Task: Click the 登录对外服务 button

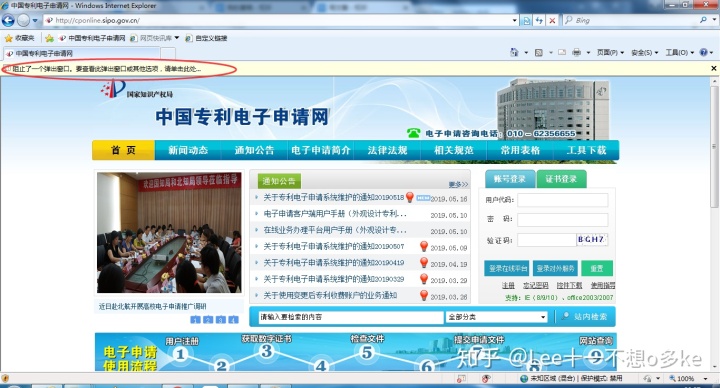Action: point(555,269)
